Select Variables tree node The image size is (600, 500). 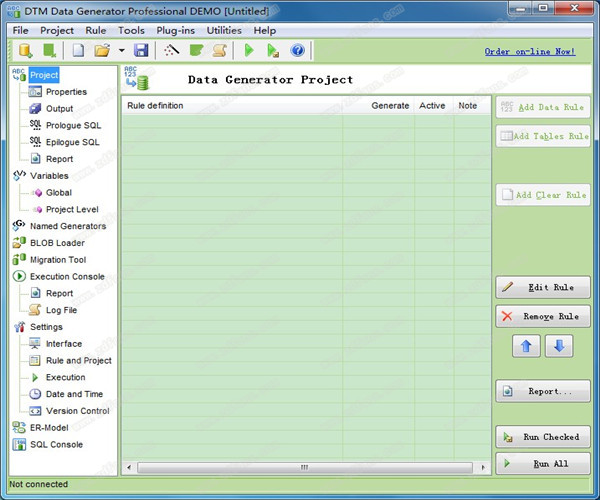click(x=49, y=176)
